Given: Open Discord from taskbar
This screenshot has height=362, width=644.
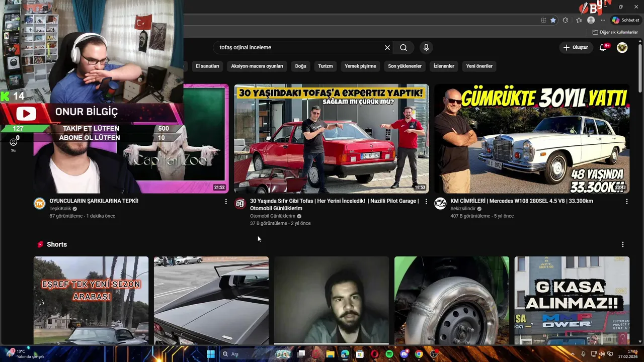Looking at the screenshot, I should [x=404, y=354].
